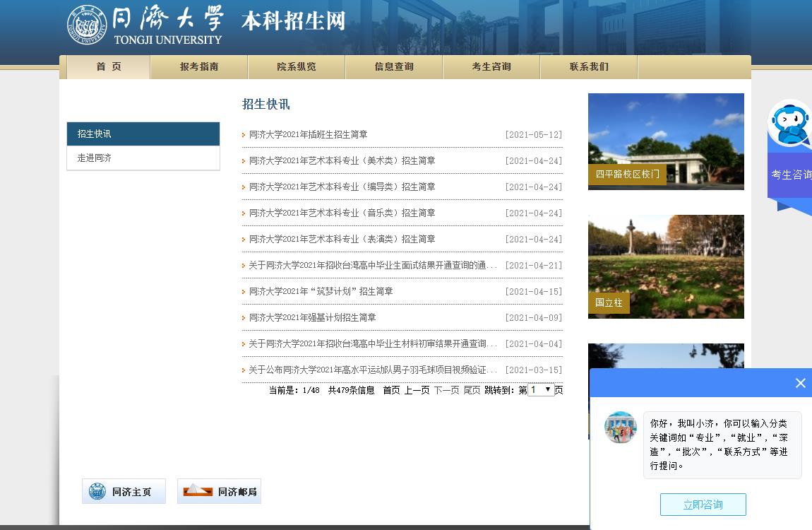Click the date [2021-04-04]
The image size is (812, 530).
(x=533, y=343)
